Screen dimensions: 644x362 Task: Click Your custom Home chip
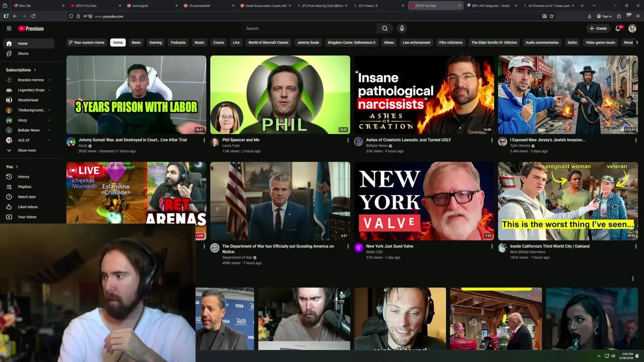[87, 42]
